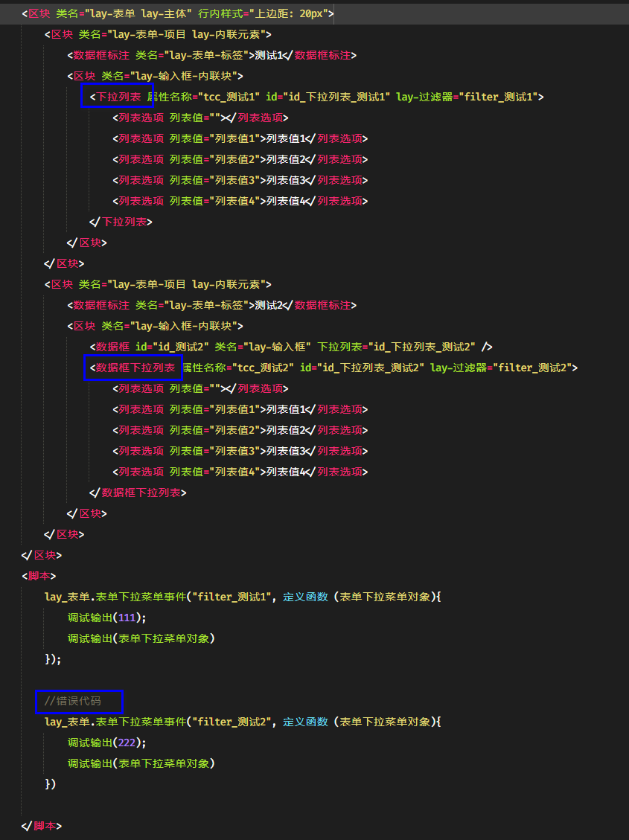Click label text "测试1" inside 数据框标注
629x840 pixels.
269,55
